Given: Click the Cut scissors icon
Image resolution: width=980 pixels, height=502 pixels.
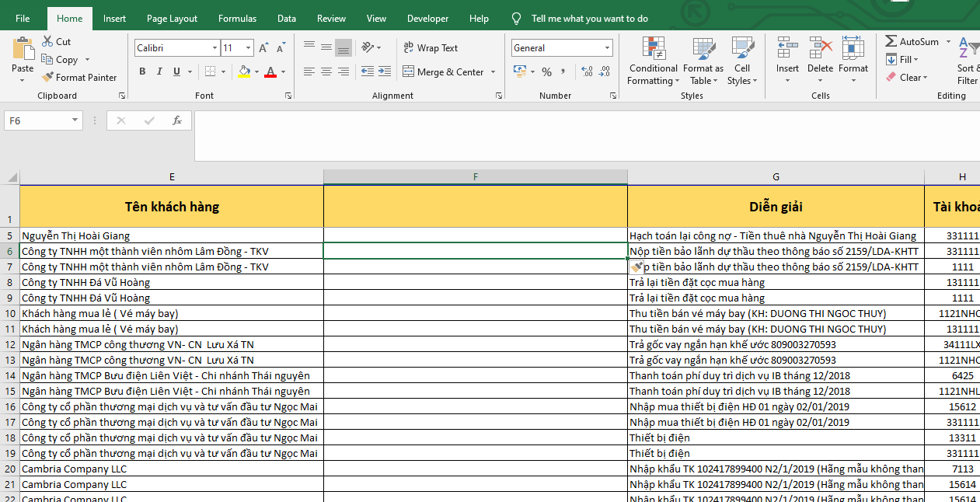Looking at the screenshot, I should 47,42.
